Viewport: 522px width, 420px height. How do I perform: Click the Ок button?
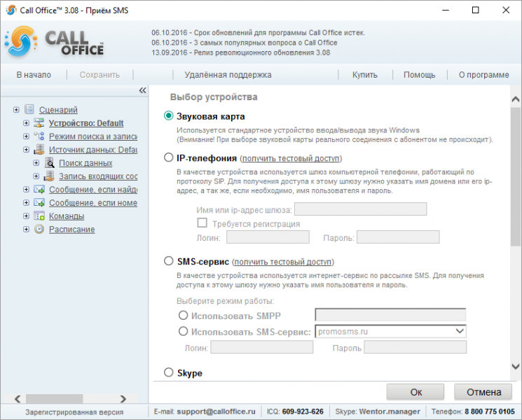[415, 392]
